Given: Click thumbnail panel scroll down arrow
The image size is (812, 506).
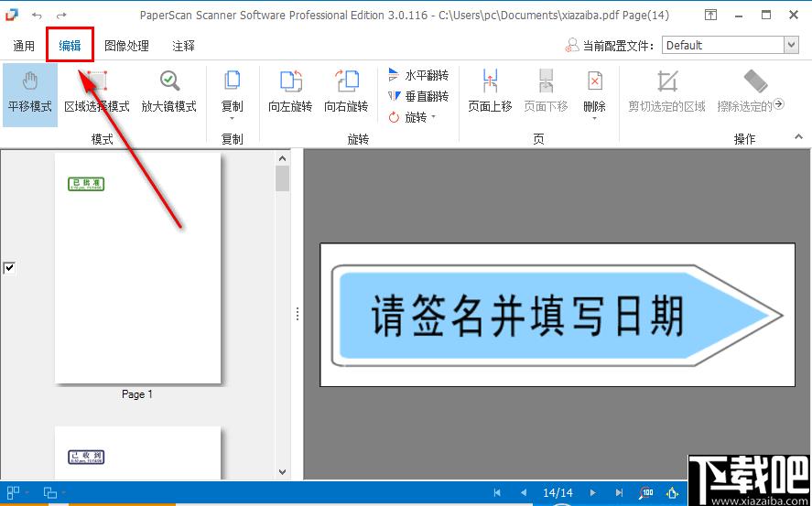Looking at the screenshot, I should click(x=282, y=471).
